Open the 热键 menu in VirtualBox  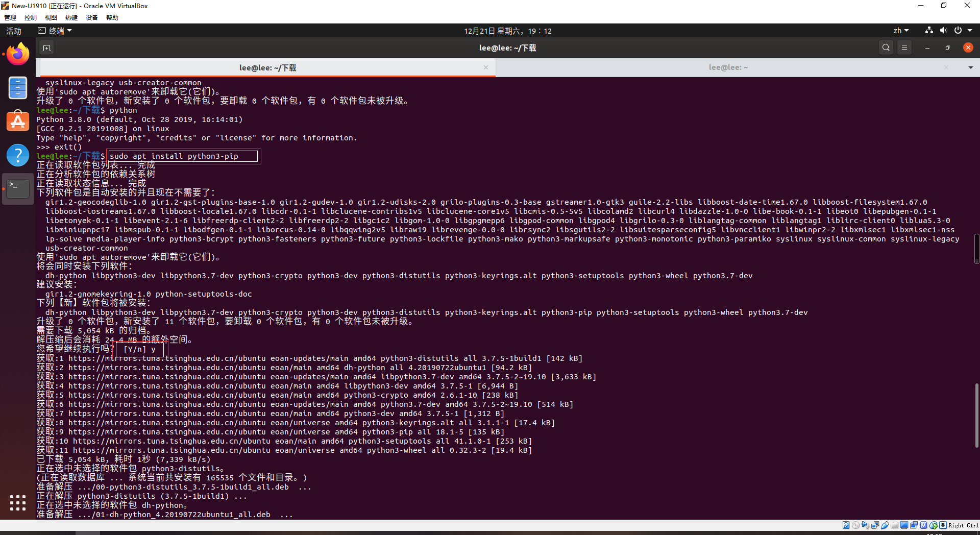coord(71,17)
